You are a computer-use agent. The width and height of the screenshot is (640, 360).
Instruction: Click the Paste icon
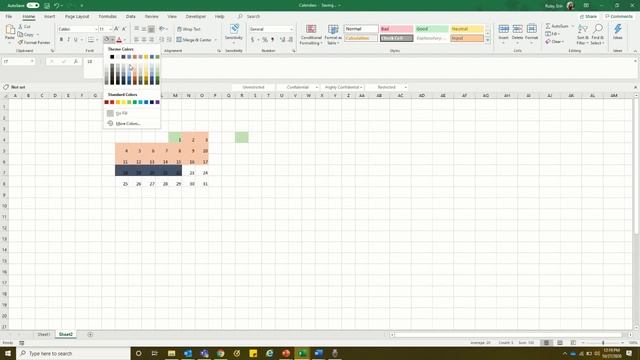(10, 30)
